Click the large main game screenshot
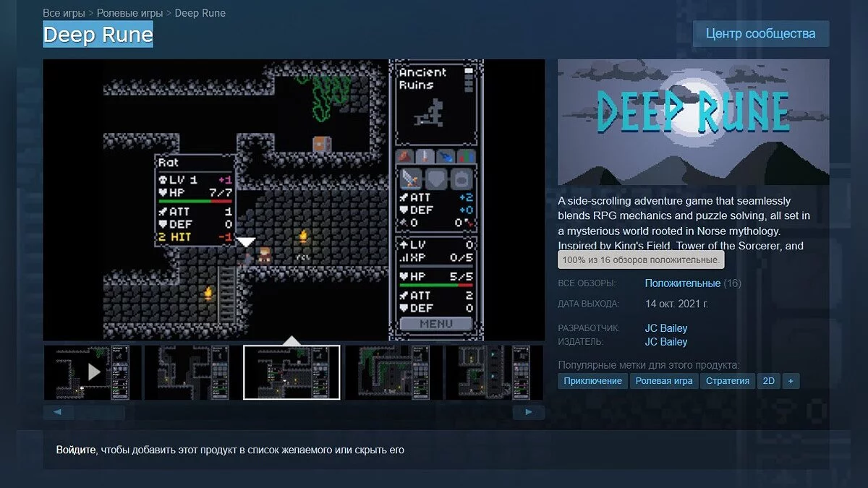This screenshot has height=488, width=868. (294, 200)
